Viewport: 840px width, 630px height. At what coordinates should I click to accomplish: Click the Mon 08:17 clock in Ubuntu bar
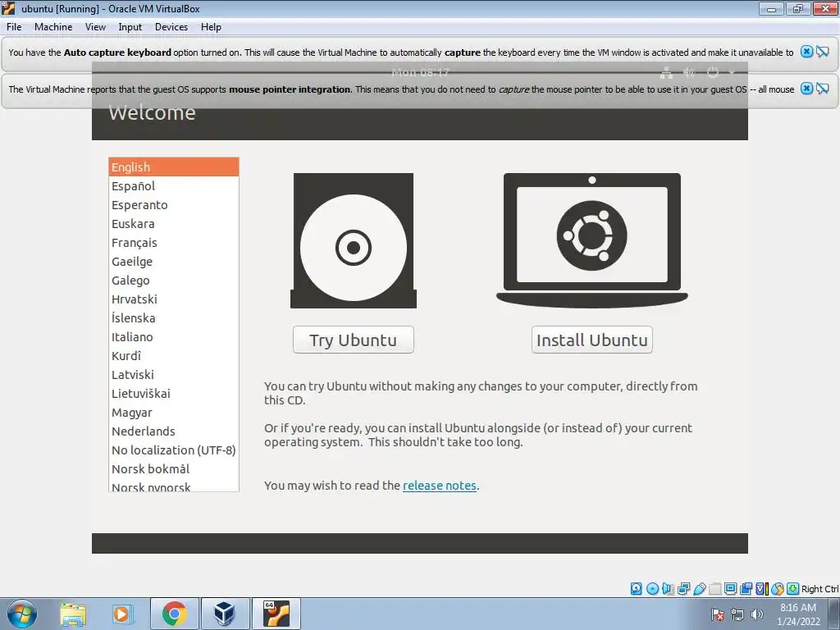tap(420, 72)
